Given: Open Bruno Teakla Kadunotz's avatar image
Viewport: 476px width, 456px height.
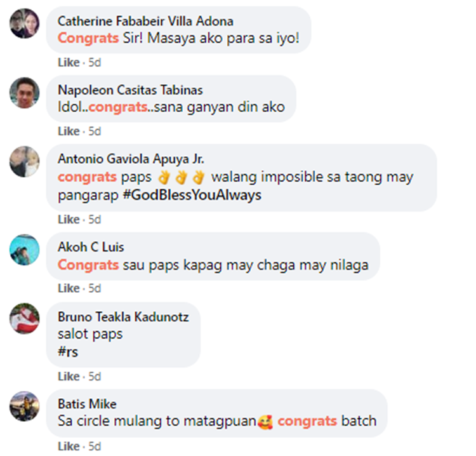Looking at the screenshot, I should tap(24, 318).
